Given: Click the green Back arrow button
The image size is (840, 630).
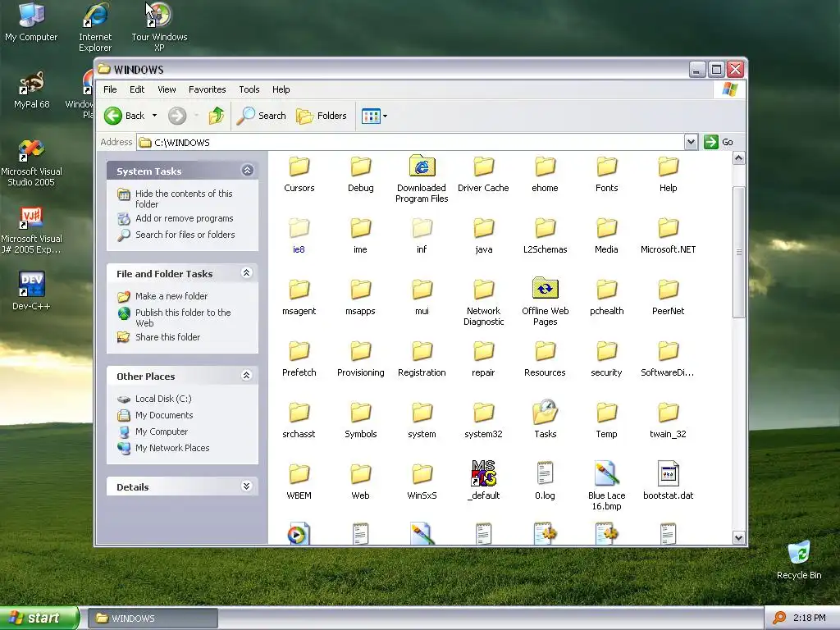Looking at the screenshot, I should click(113, 116).
